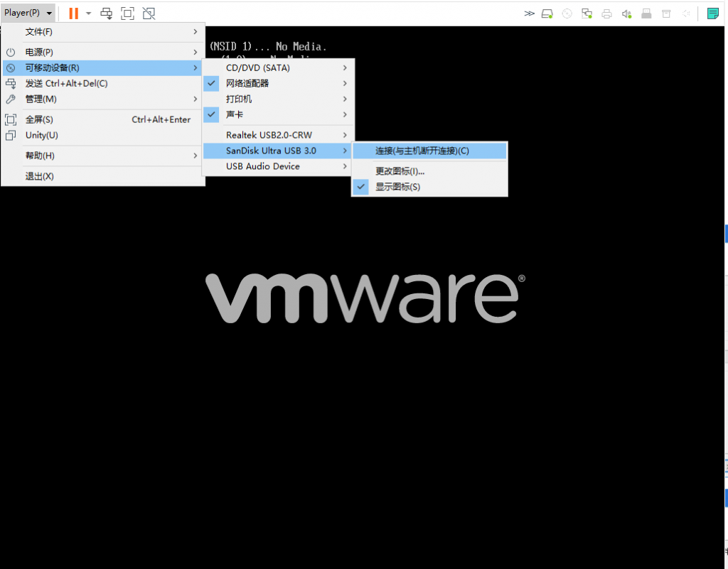728x569 pixels.
Task: Open the 更改图标(I)... option
Action: [429, 171]
